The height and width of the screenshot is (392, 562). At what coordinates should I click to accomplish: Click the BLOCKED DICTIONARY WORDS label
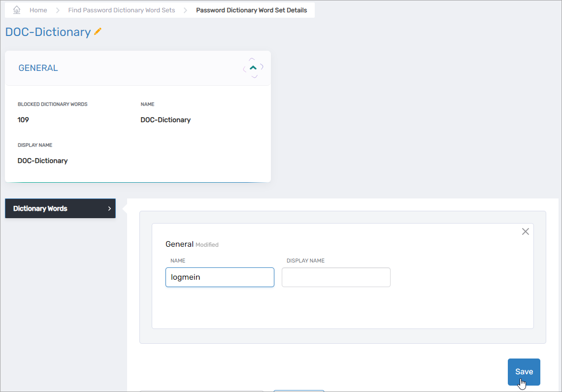tap(52, 104)
